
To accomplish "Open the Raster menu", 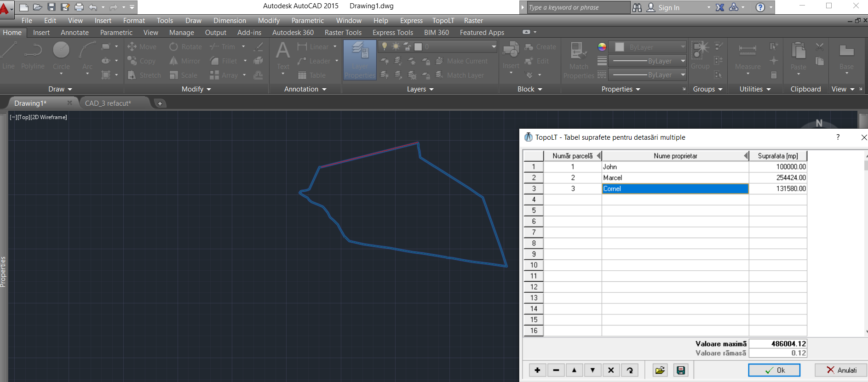I will (473, 21).
